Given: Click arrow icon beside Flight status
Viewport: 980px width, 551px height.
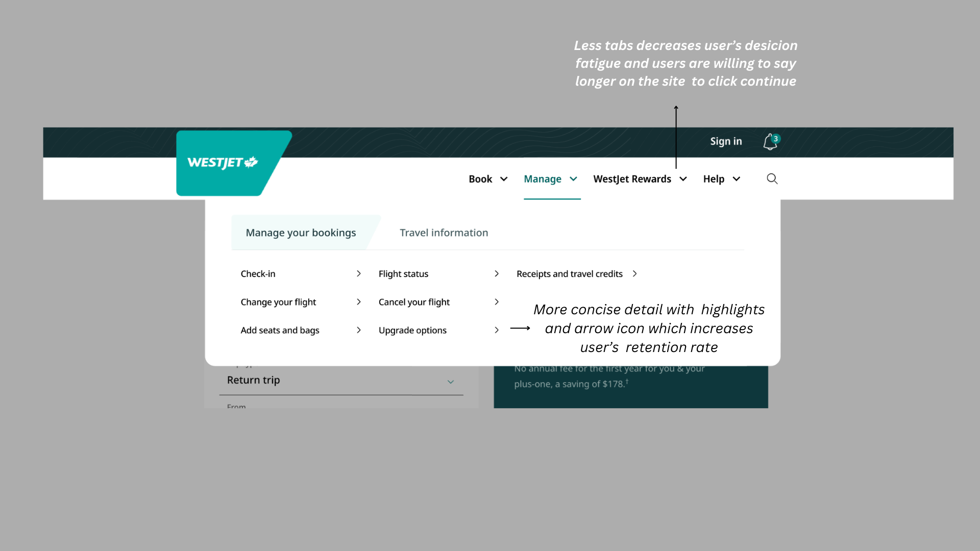Looking at the screenshot, I should (497, 274).
